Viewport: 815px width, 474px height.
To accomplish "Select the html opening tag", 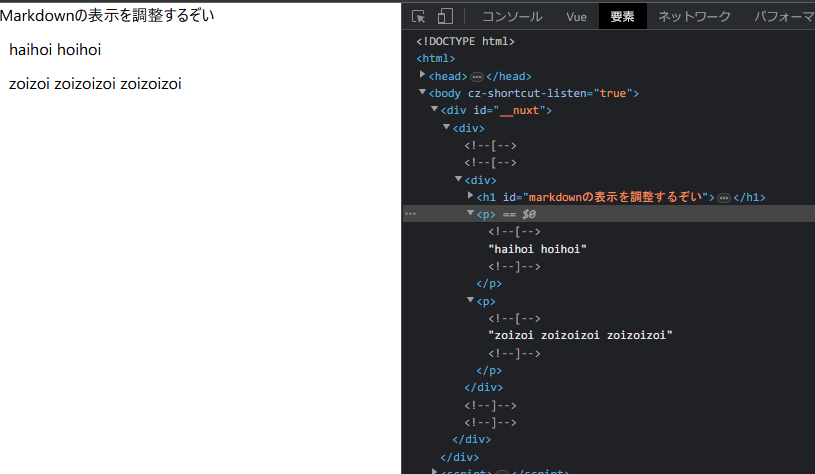I will click(x=436, y=58).
